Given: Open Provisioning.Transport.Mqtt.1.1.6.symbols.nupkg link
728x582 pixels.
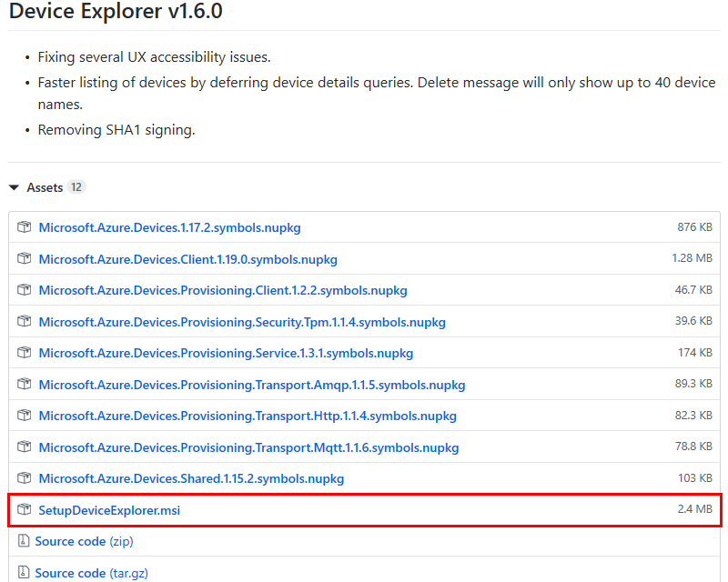Looking at the screenshot, I should coord(248,447).
